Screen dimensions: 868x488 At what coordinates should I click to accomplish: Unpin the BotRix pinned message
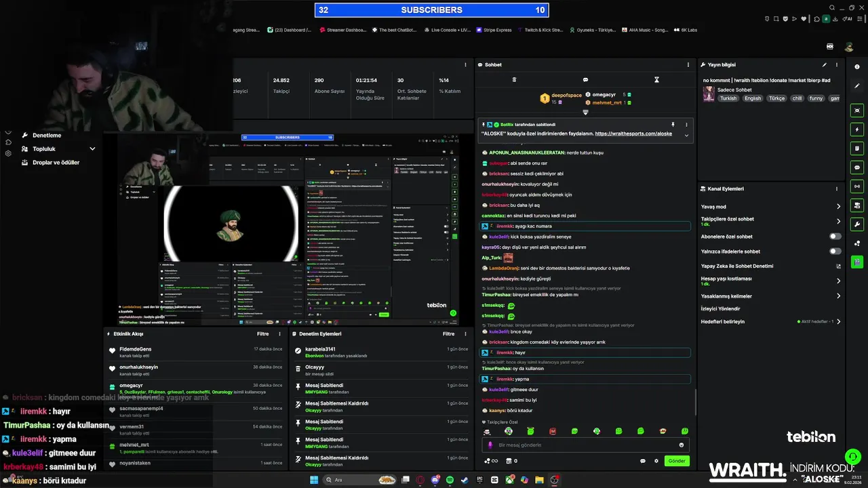pyautogui.click(x=673, y=125)
